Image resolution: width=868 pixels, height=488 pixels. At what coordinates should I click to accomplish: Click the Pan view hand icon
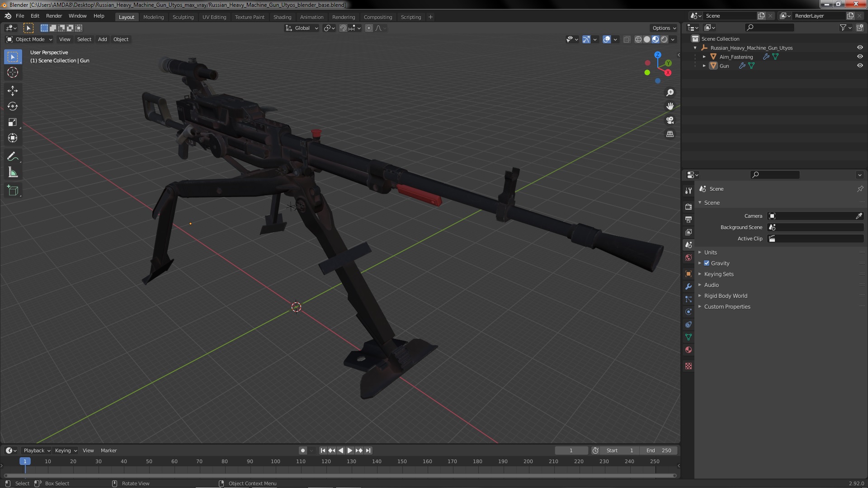[670, 106]
